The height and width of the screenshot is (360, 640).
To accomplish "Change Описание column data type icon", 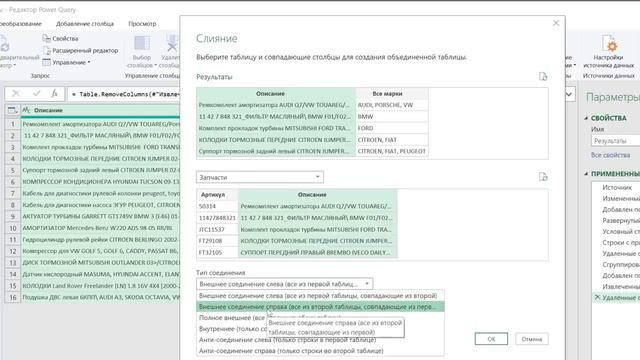I will click(26, 110).
